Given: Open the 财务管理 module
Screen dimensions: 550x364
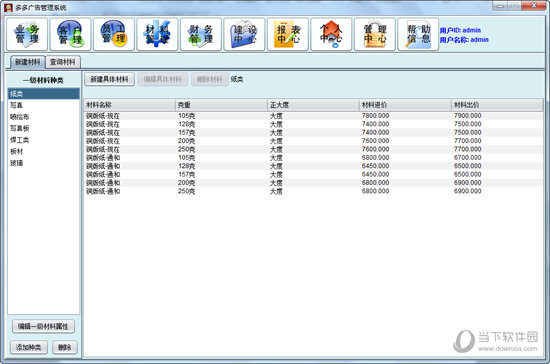Looking at the screenshot, I should 201,34.
